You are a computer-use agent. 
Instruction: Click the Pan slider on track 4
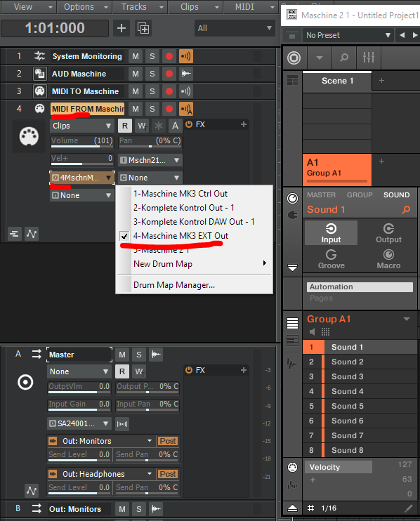tap(150, 141)
